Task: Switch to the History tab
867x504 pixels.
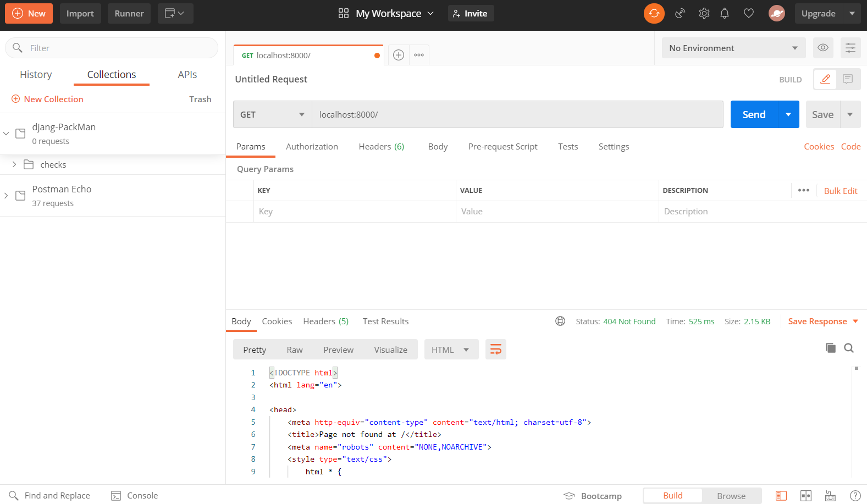Action: pyautogui.click(x=36, y=74)
